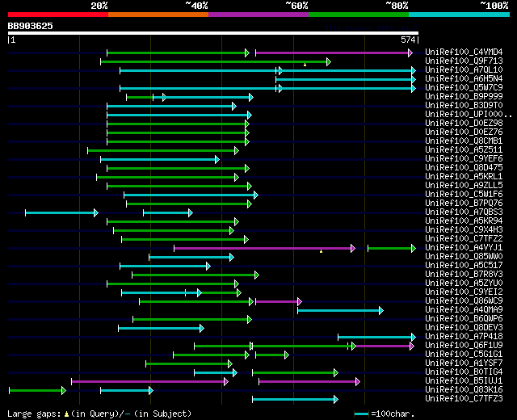Click the UniRef100_A7QBS3 label
The width and height of the screenshot is (517, 420).
[464, 212]
